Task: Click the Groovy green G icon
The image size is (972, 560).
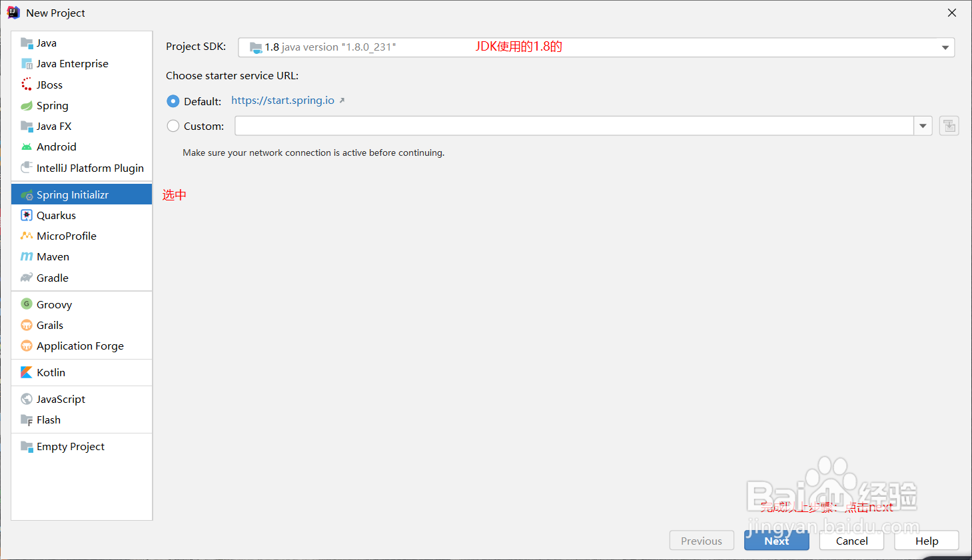Action: 27,304
